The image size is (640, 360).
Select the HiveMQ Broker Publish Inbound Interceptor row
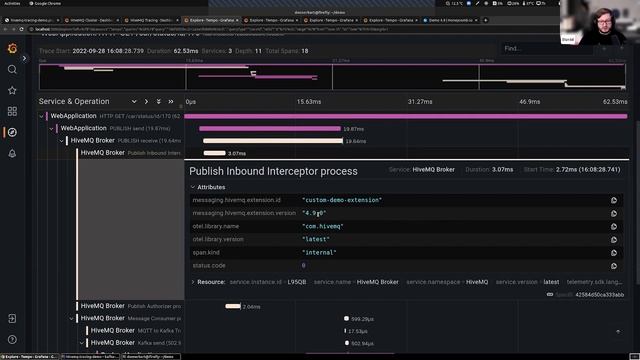tap(131, 153)
